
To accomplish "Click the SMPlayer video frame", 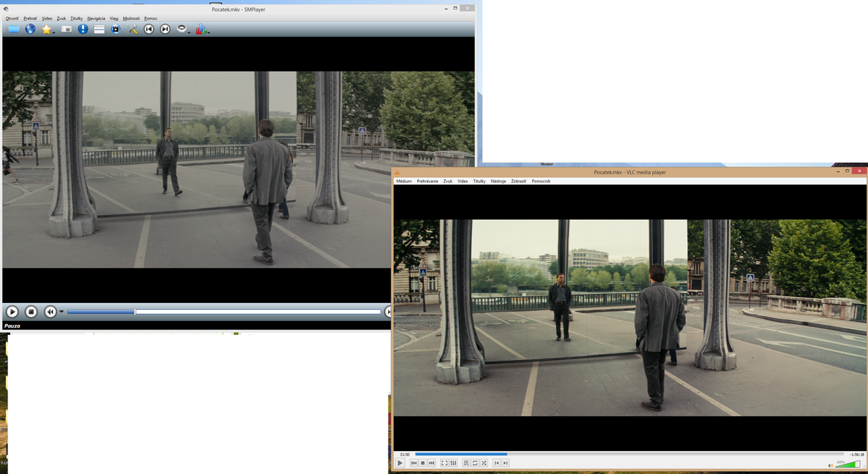I will (x=239, y=170).
